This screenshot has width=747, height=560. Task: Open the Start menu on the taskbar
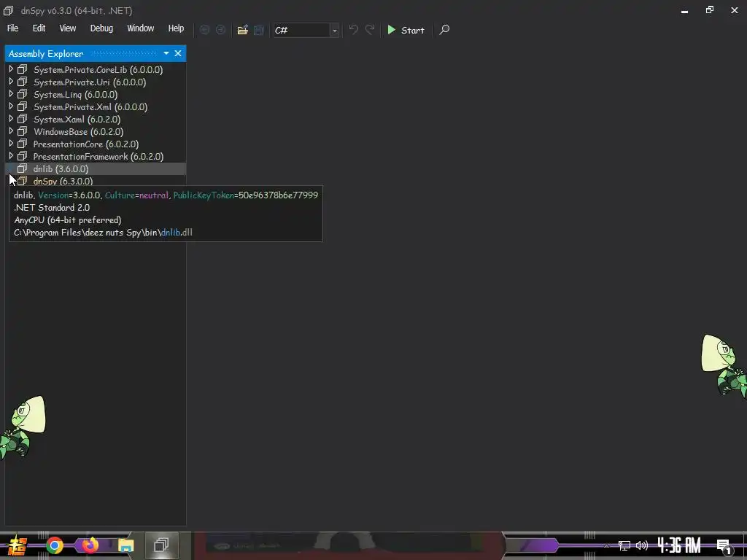click(x=17, y=545)
